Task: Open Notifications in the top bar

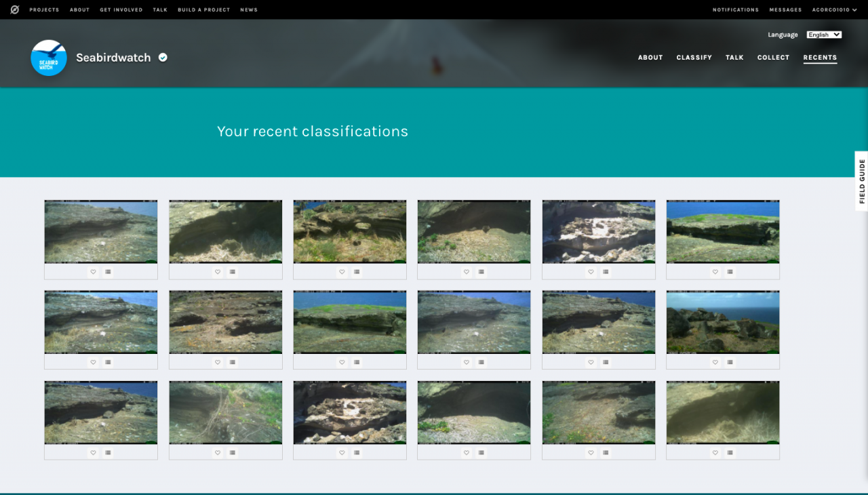Action: pyautogui.click(x=735, y=10)
